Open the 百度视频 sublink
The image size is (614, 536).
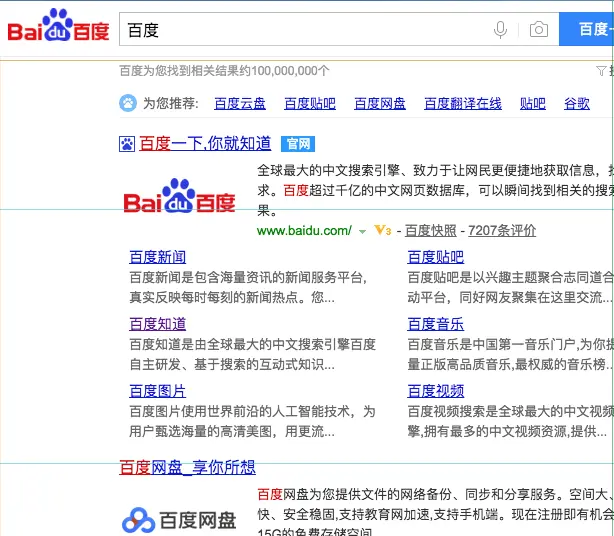[x=435, y=391]
